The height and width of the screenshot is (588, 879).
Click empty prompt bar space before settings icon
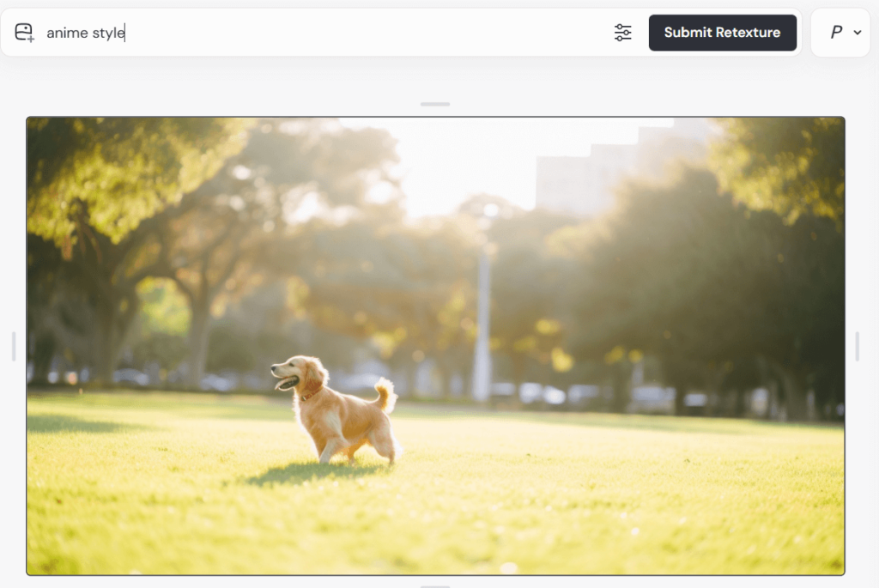point(386,33)
